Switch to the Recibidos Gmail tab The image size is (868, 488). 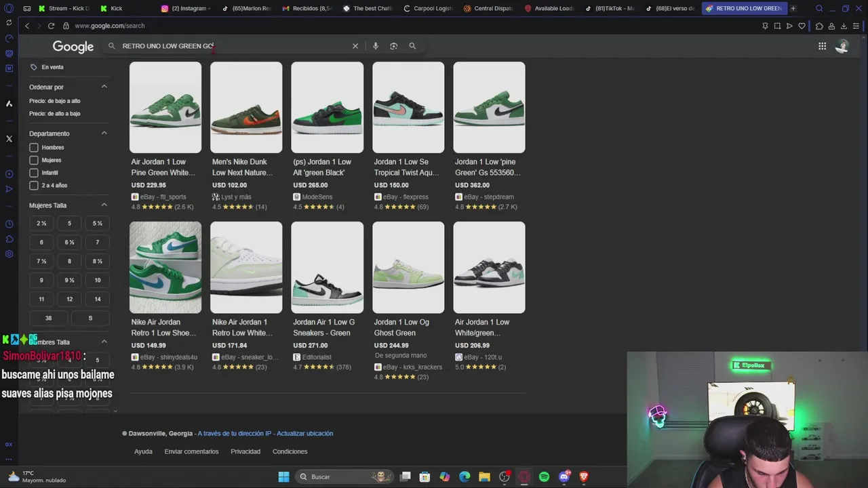tap(307, 8)
